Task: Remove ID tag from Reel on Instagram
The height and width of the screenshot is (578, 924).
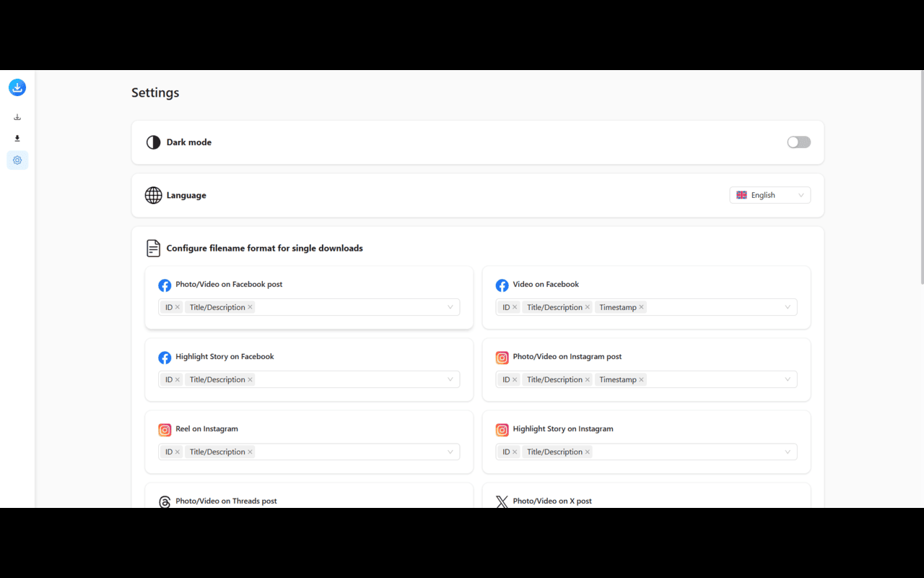Action: click(x=178, y=452)
